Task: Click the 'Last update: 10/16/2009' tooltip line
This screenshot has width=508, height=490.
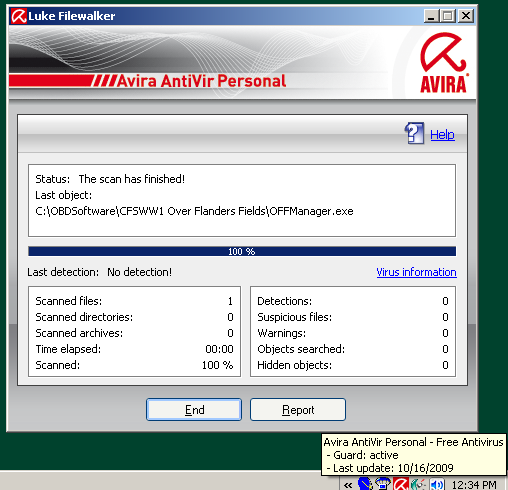Action: (x=390, y=468)
